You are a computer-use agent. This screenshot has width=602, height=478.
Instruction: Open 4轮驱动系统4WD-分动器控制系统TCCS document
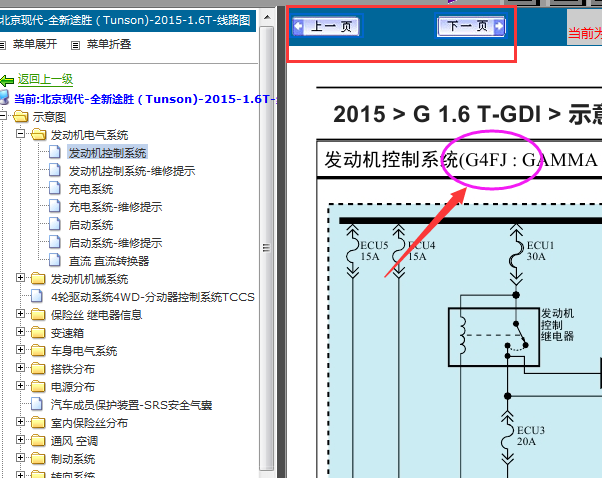153,297
